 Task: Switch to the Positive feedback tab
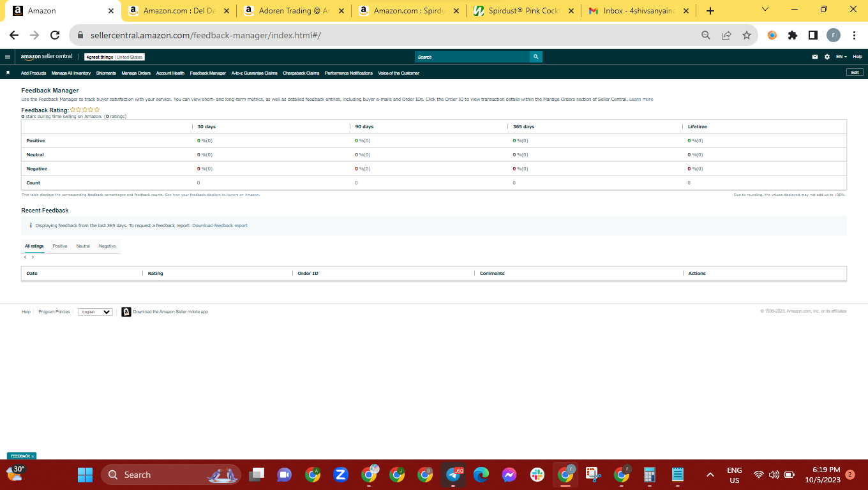[60, 246]
